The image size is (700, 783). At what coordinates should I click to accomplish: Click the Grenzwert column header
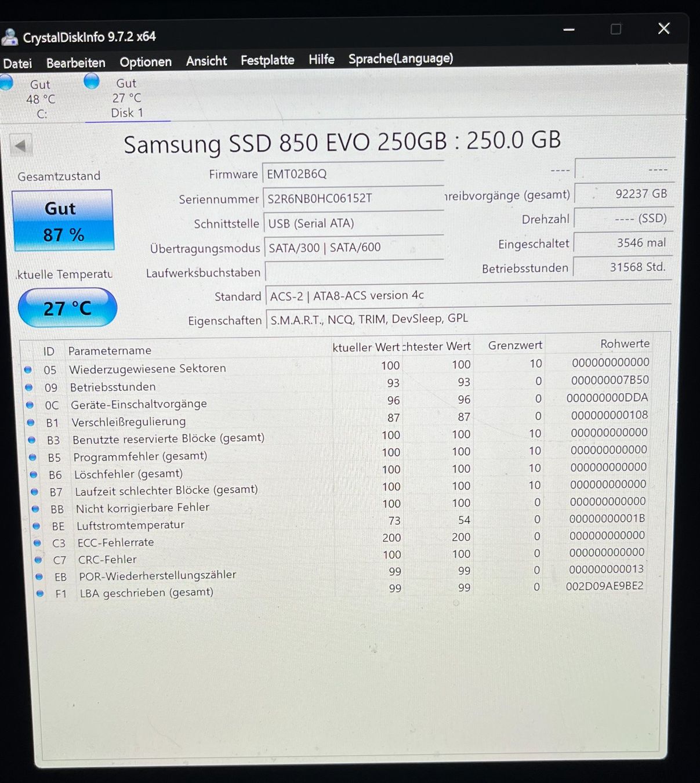click(515, 345)
